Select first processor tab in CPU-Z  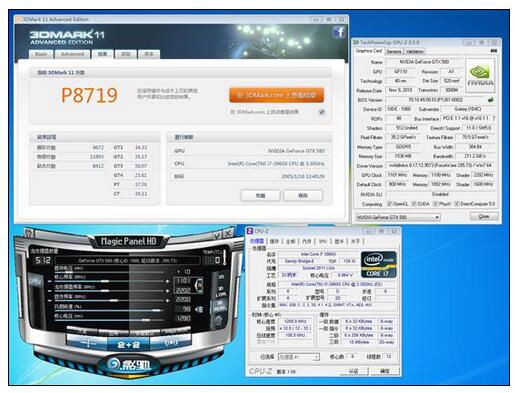click(x=257, y=241)
